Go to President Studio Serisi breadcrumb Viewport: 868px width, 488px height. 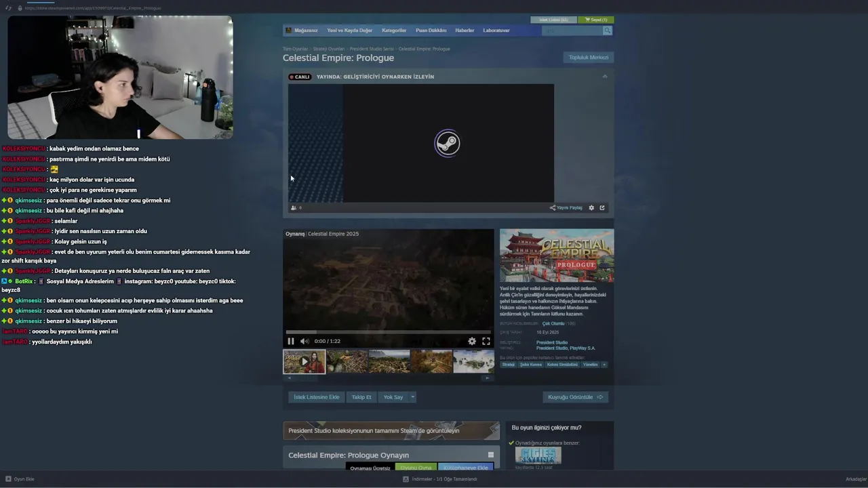(x=372, y=49)
